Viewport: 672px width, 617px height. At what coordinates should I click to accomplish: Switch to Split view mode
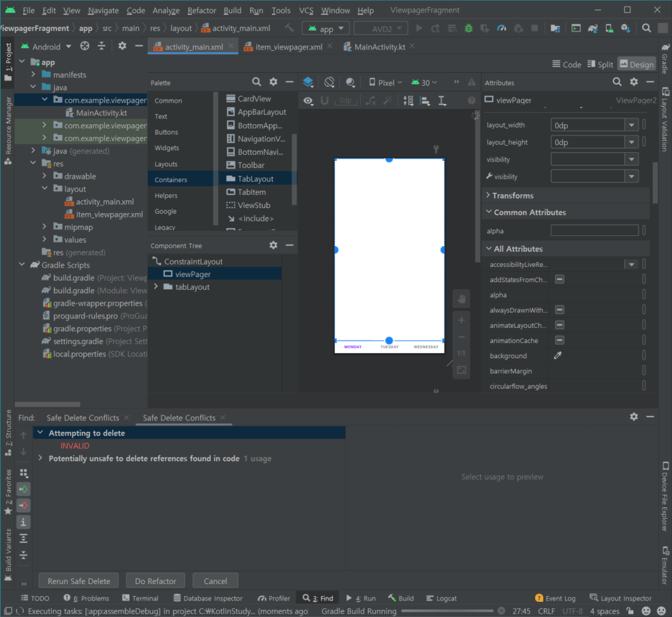point(600,64)
